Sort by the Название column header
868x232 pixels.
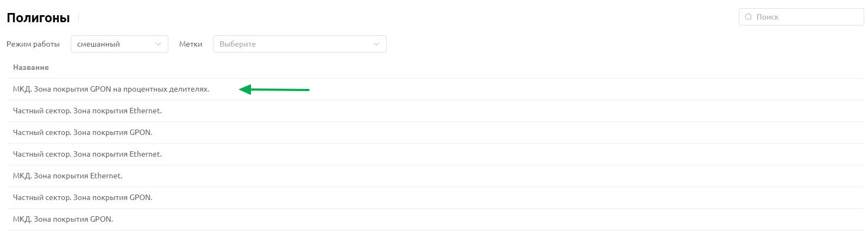31,67
